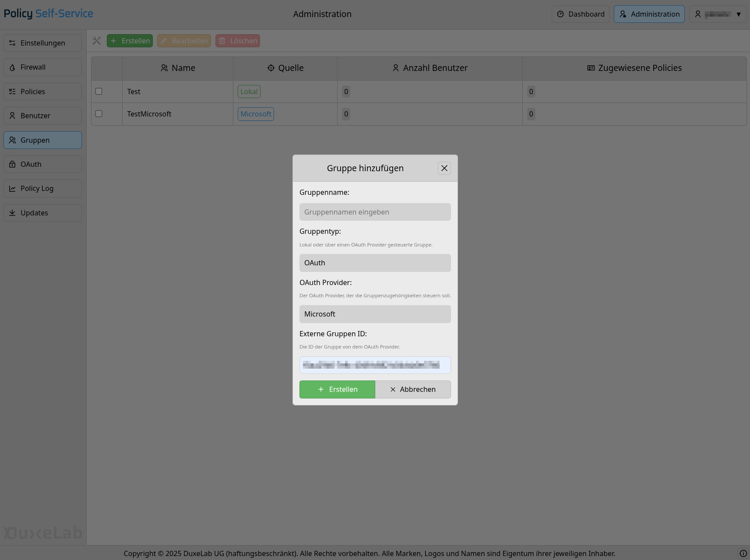Click the Externe Gruppen ID field
Image resolution: width=750 pixels, height=560 pixels.
pyautogui.click(x=375, y=365)
